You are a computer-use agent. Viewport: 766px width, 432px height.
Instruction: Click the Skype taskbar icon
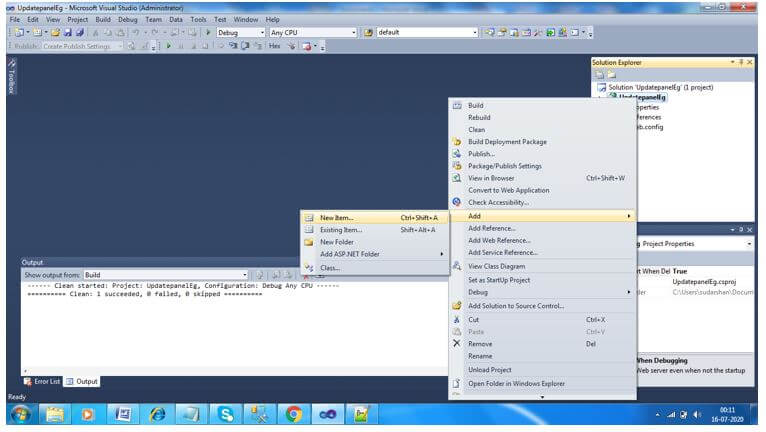(225, 414)
